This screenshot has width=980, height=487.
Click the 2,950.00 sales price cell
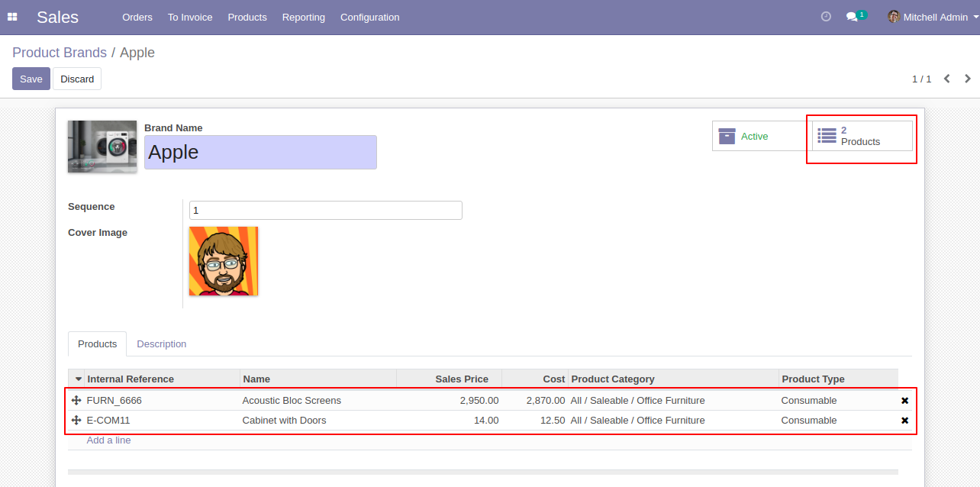point(449,400)
